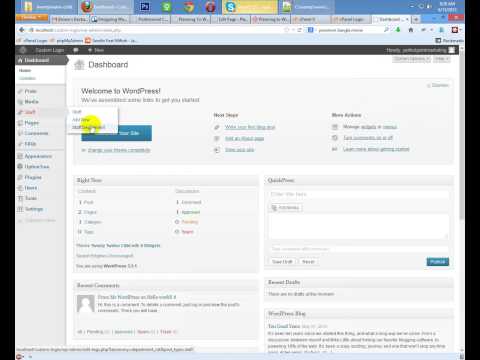Click the QuickPress title input field
The height and width of the screenshot is (360, 480).
click(x=358, y=194)
